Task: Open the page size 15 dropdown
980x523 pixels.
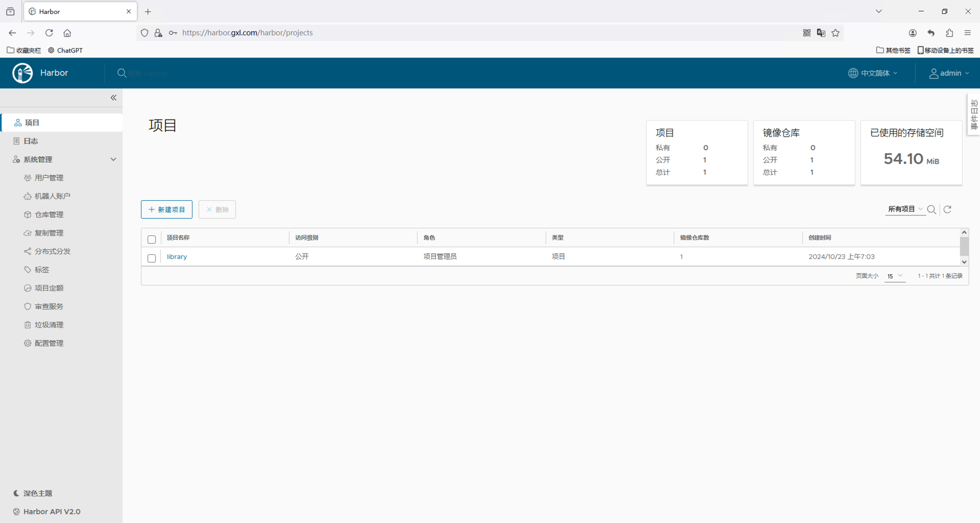Action: (895, 276)
